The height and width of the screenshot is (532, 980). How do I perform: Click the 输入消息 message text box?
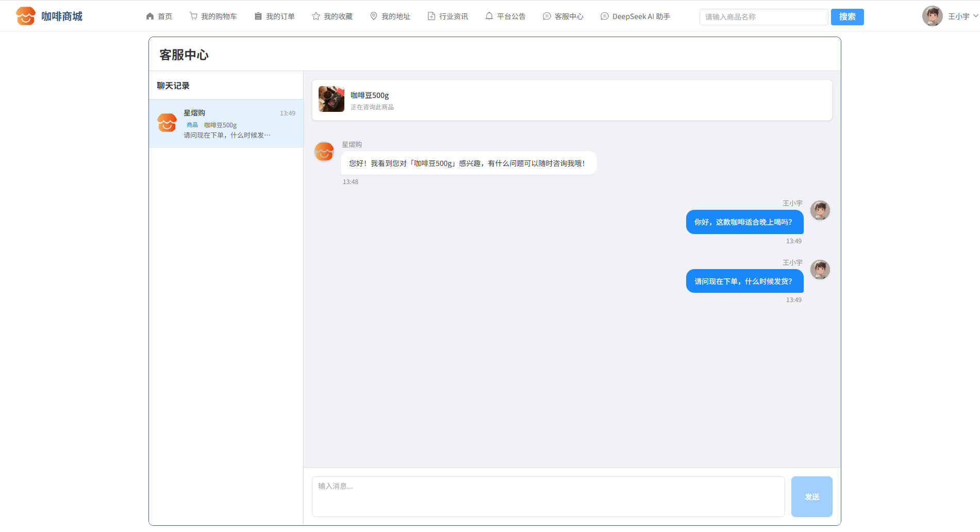pos(548,496)
